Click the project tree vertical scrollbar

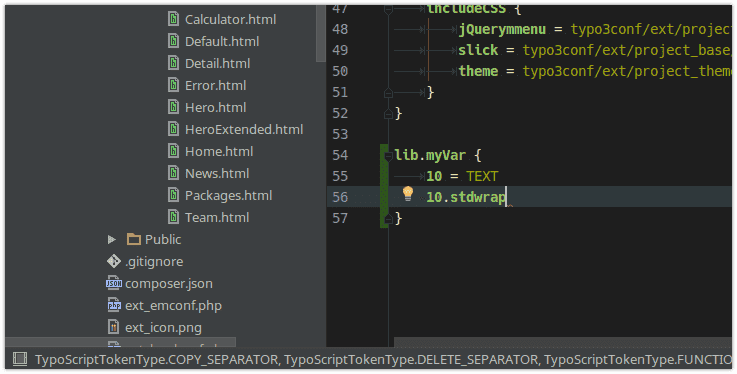pos(321,33)
